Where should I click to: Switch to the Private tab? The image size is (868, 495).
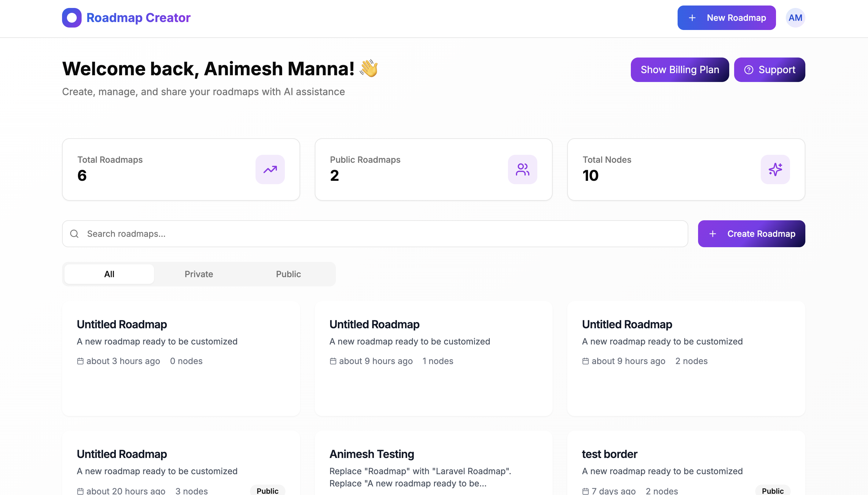(199, 274)
